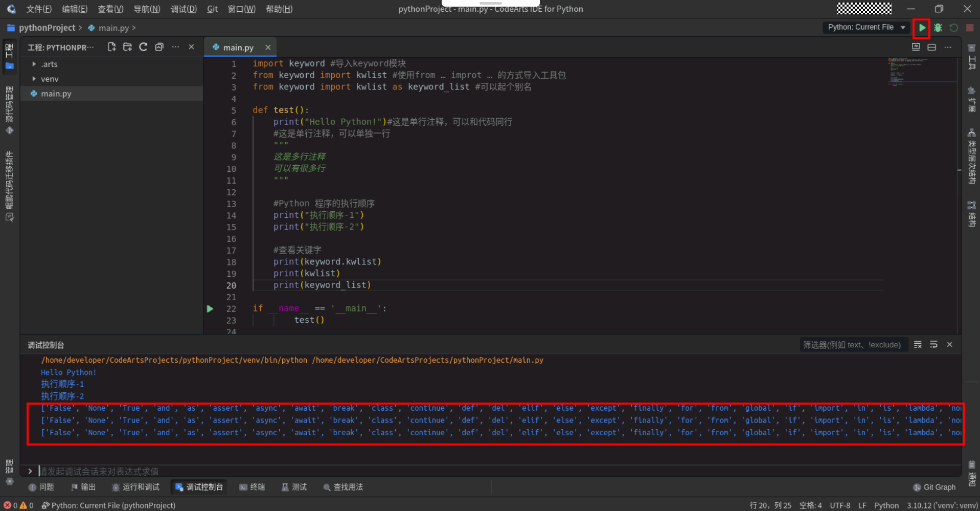The image size is (980, 511).
Task: Open the editor more actions ellipsis menu
Action: 948,47
